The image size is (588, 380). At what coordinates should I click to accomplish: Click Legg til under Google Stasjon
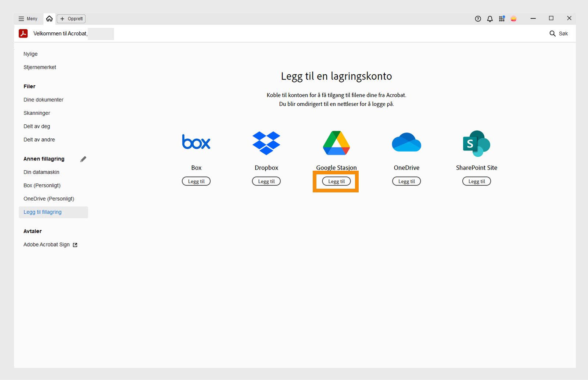pyautogui.click(x=336, y=181)
